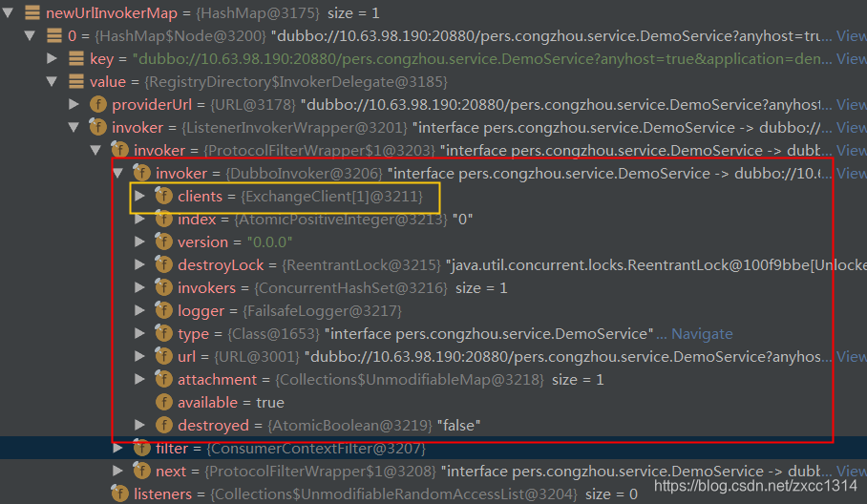Expand the key entry arrow

[52, 58]
